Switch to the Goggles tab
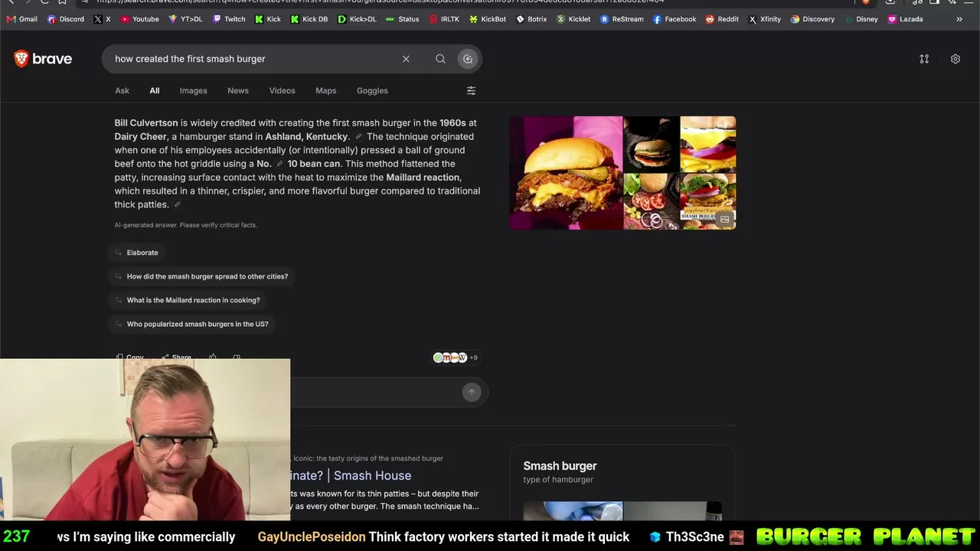 pos(372,90)
